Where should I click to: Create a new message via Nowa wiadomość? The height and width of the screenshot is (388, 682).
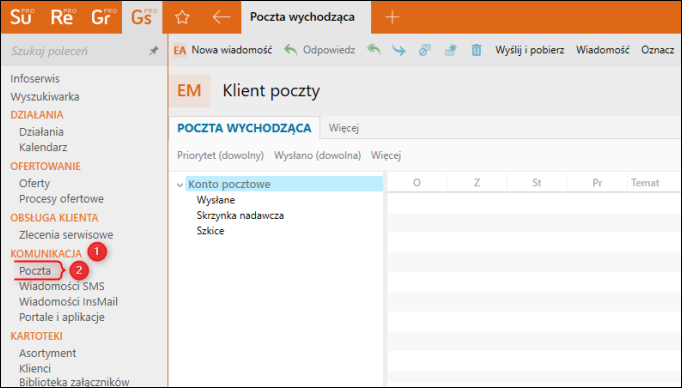(232, 50)
